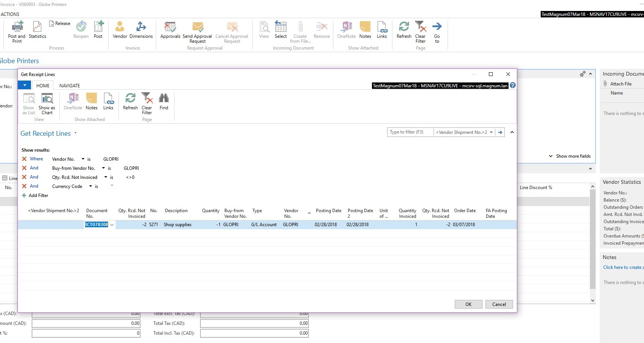
Task: Open the blue application menu dropdown
Action: 25,85
